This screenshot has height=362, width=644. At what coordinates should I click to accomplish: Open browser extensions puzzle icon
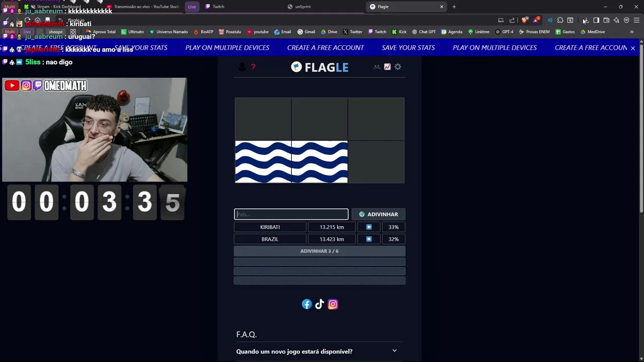pos(560,20)
